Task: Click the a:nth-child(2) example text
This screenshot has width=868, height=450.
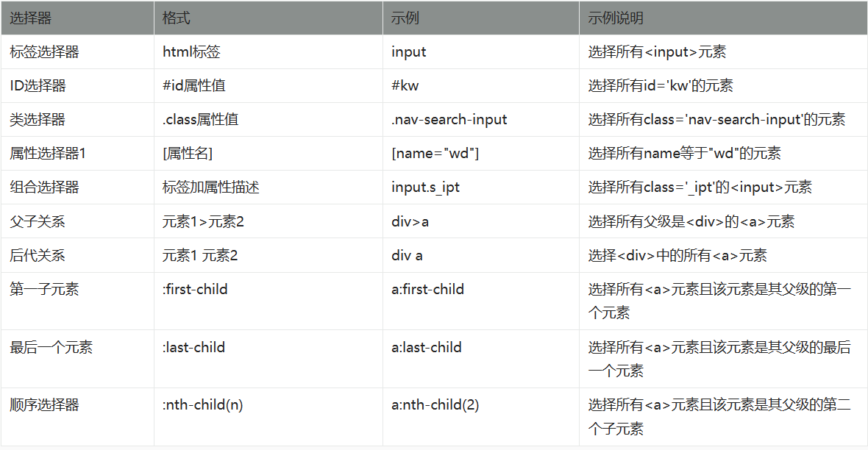Action: [435, 405]
